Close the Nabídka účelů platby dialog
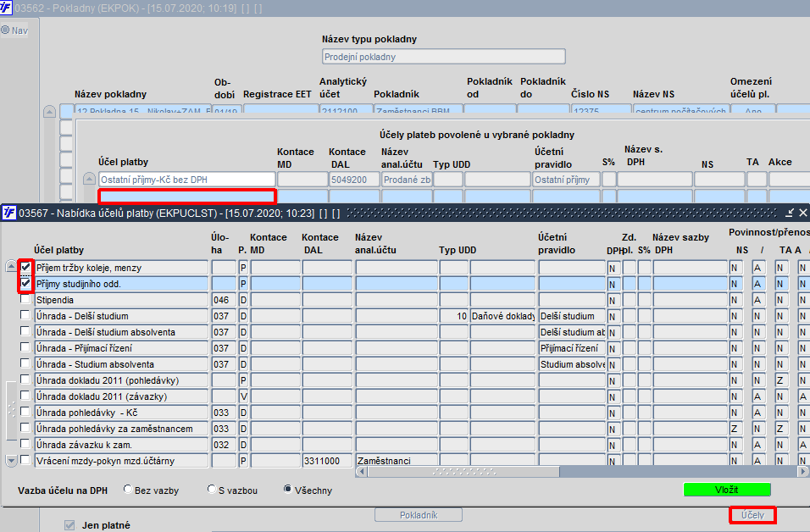Image resolution: width=810 pixels, height=532 pixels. [x=802, y=213]
